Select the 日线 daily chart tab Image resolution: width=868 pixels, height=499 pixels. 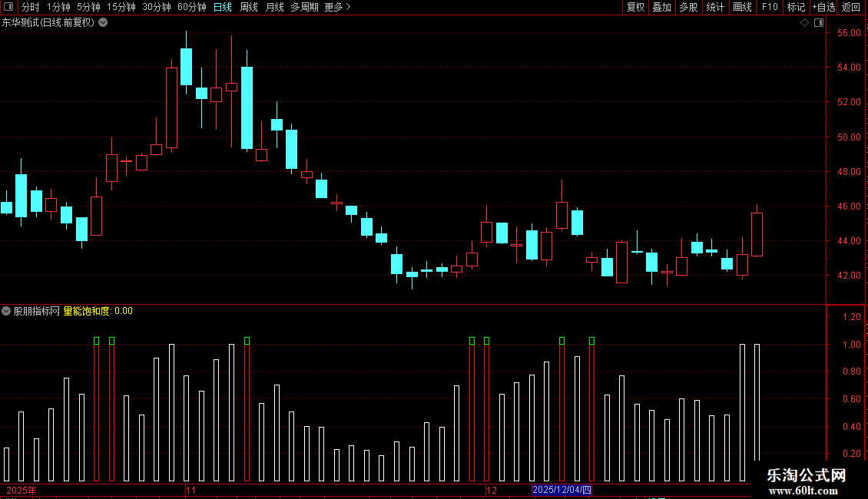point(223,7)
